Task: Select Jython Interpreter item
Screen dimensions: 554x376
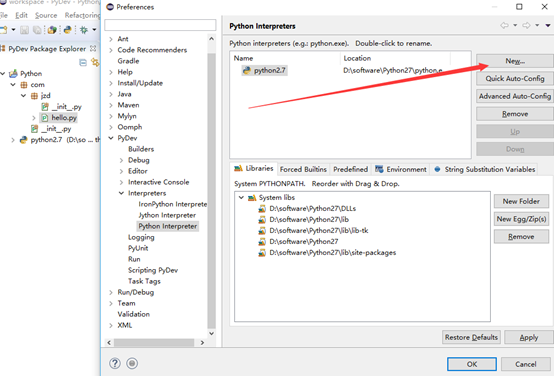Action: [x=167, y=215]
